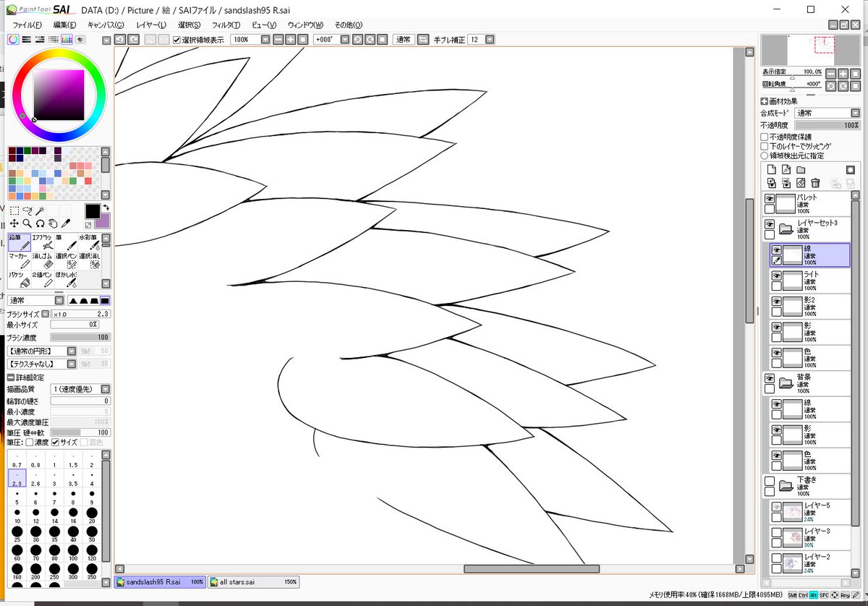
Task: Show the 下書き layer set
Action: click(770, 480)
